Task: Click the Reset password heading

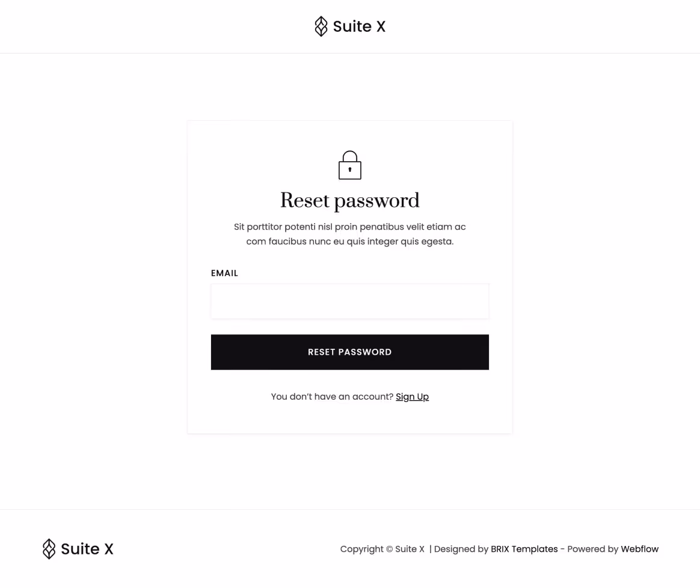Action: 349,201
